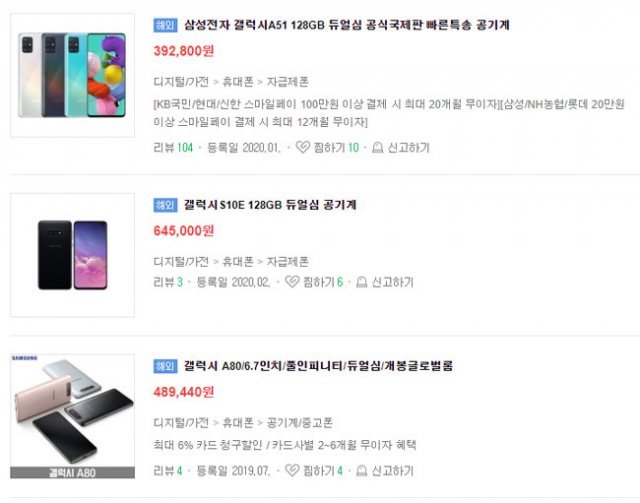Click report bell icon for Galaxy S10E
Image resolution: width=640 pixels, height=503 pixels.
pyautogui.click(x=362, y=282)
